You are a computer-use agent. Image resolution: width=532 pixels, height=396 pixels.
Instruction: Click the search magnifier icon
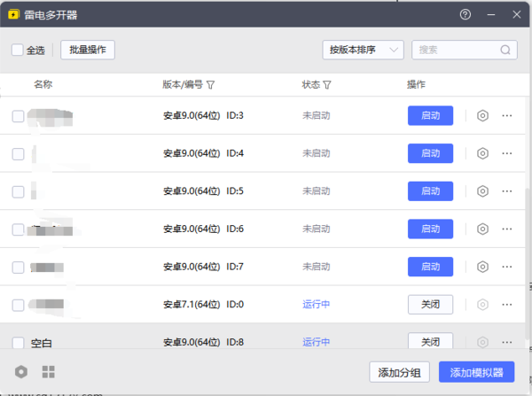(x=505, y=50)
